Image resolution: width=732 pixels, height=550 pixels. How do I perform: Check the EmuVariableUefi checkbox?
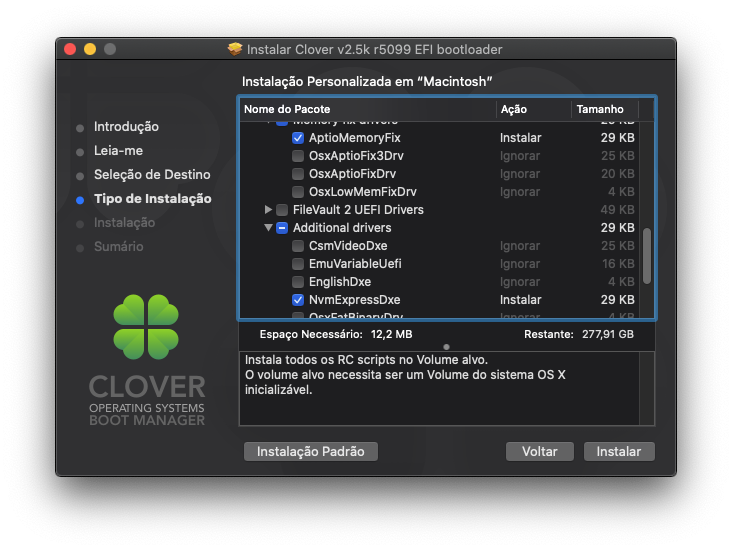(298, 264)
